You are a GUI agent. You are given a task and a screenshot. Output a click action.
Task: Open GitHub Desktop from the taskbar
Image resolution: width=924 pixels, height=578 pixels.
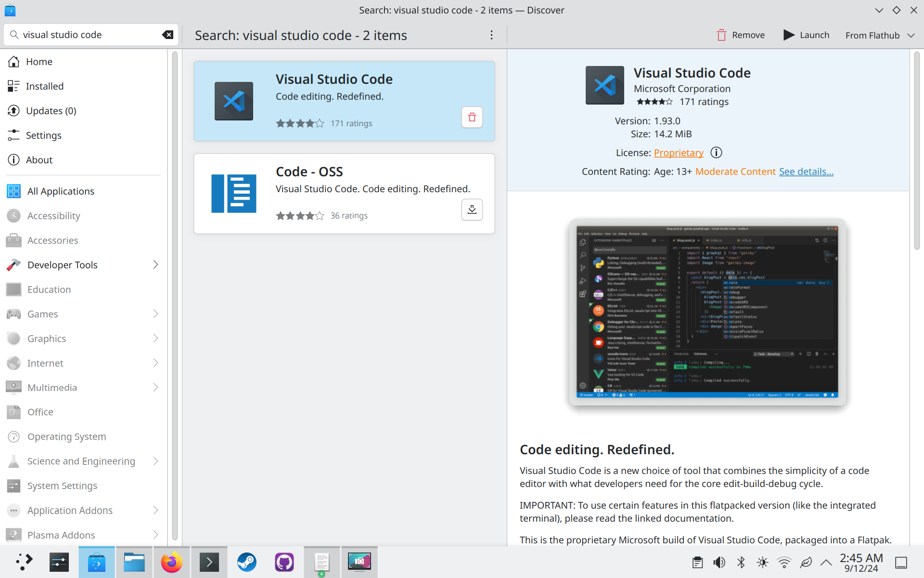click(x=284, y=562)
